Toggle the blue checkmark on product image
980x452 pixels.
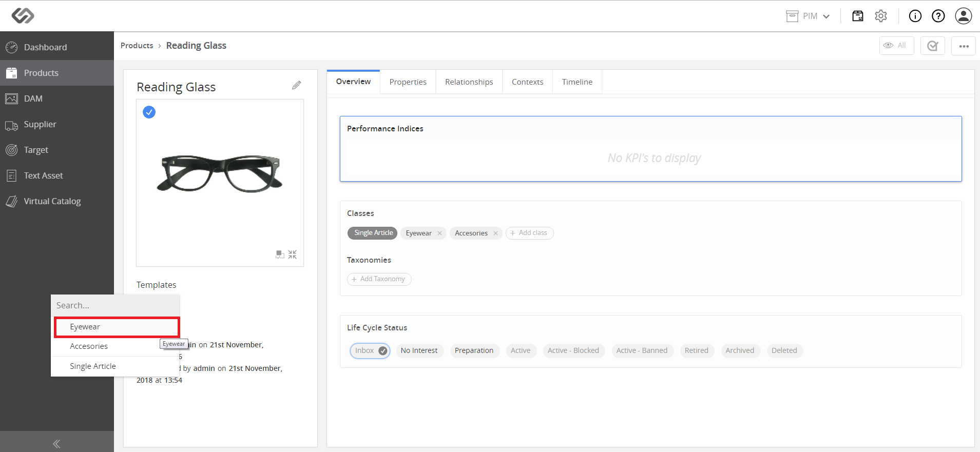pyautogui.click(x=149, y=112)
